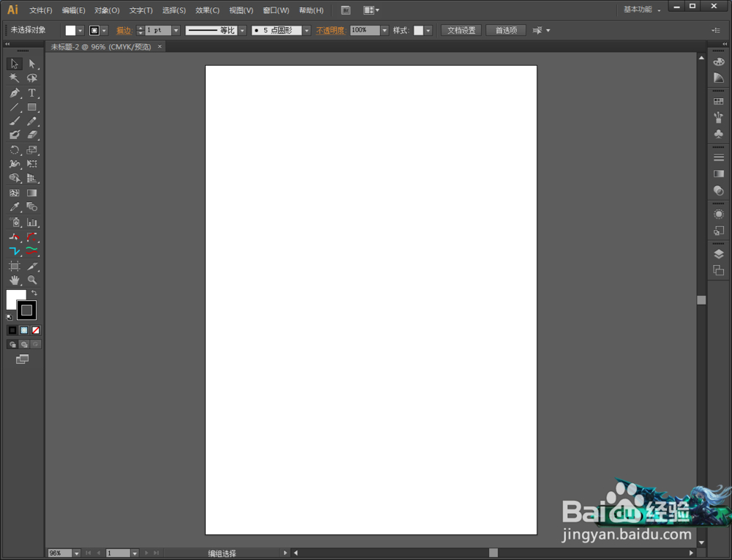Set paint mode to Gradient

click(x=24, y=330)
